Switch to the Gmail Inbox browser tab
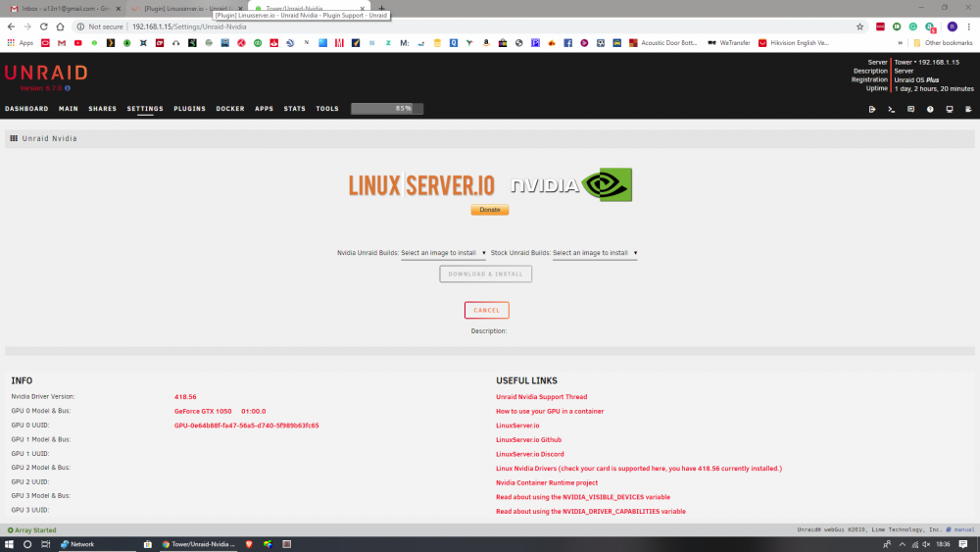This screenshot has height=552, width=980. (63, 9)
